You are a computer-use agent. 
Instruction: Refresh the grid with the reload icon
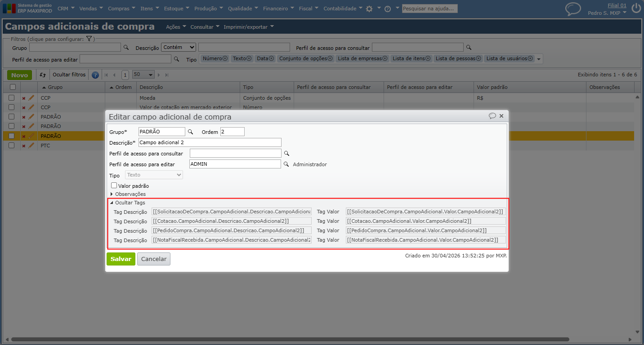tap(43, 75)
